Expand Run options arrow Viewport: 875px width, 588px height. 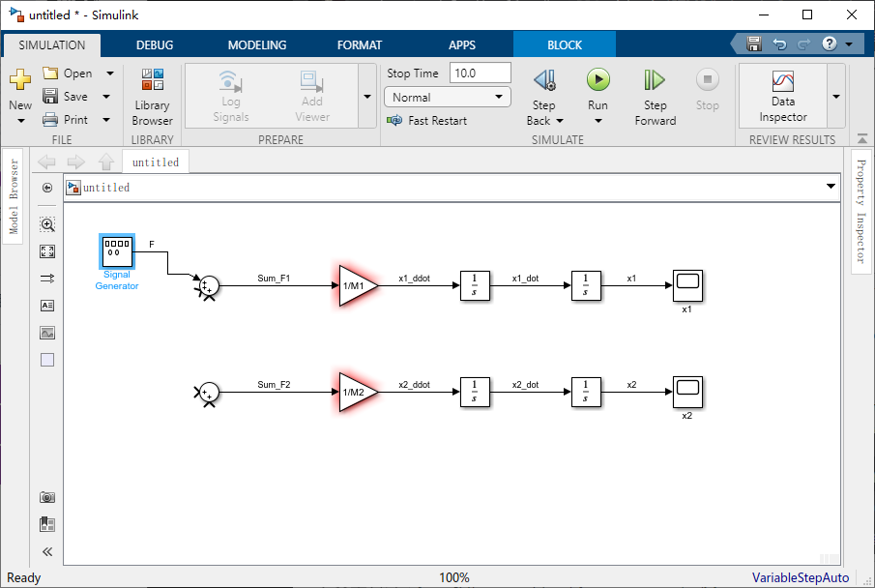598,121
